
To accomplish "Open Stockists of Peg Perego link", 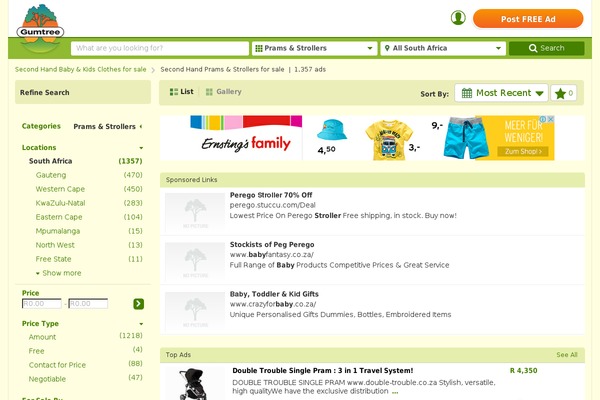I will [x=272, y=245].
